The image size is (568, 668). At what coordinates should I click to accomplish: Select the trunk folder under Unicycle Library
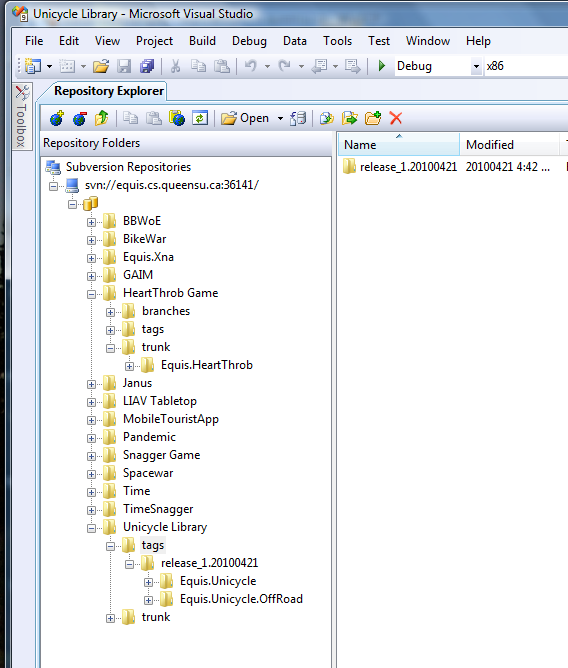tap(156, 617)
